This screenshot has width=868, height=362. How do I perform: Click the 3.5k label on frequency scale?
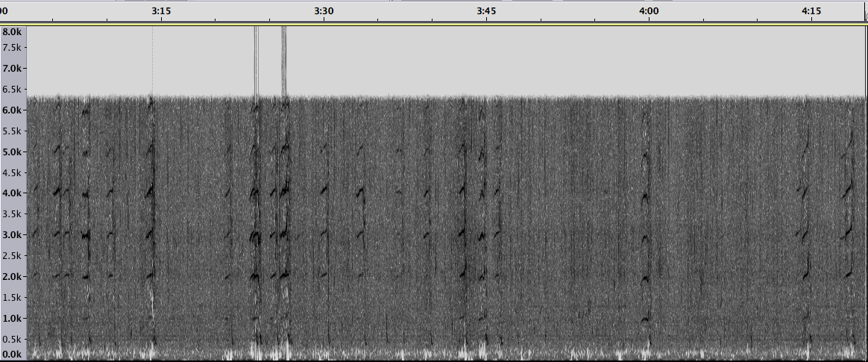(x=12, y=214)
